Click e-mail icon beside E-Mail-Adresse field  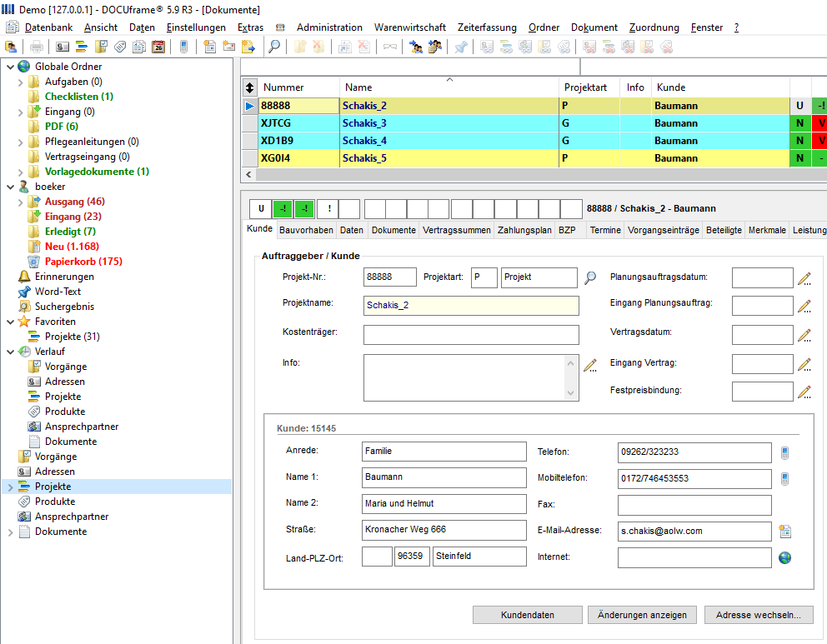pos(784,532)
